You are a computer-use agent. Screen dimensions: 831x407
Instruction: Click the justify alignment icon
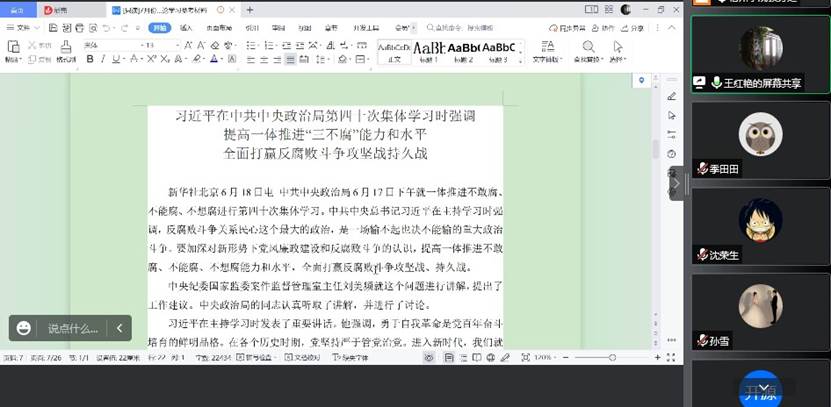tap(291, 59)
